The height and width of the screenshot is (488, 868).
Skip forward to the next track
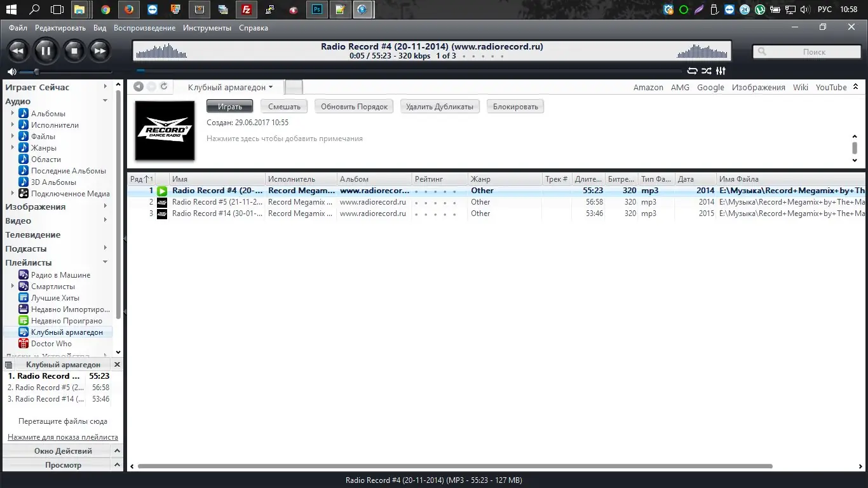(x=100, y=51)
